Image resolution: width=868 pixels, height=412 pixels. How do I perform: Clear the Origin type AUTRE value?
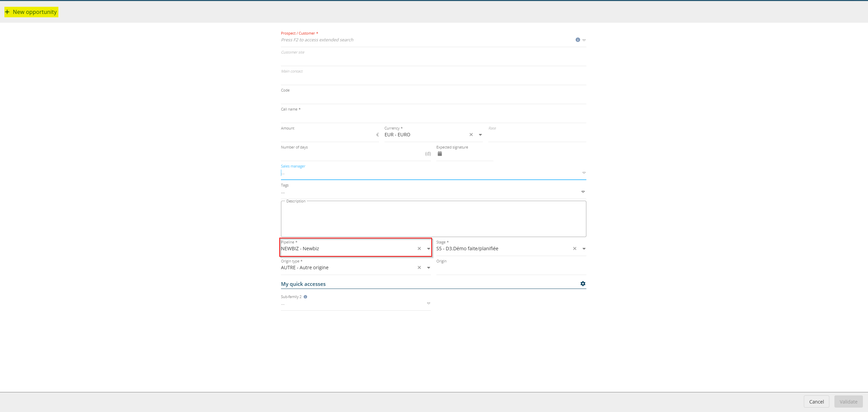pyautogui.click(x=419, y=268)
